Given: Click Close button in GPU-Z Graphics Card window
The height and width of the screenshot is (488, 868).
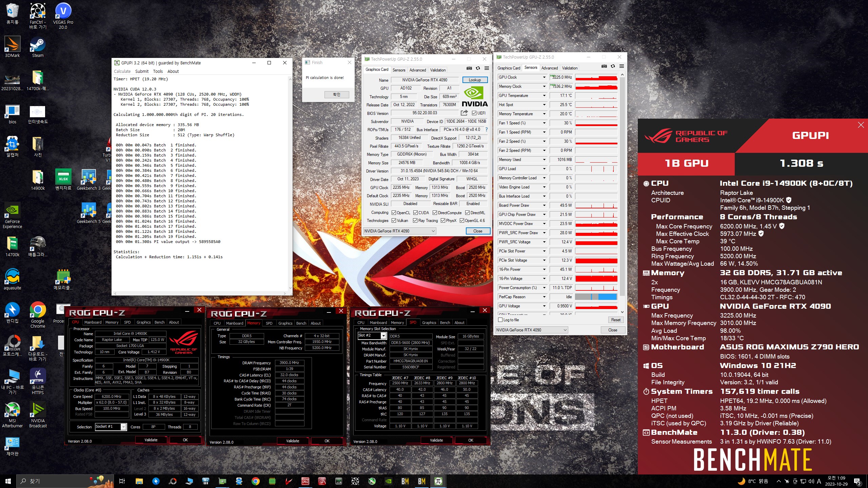Looking at the screenshot, I should [x=478, y=231].
